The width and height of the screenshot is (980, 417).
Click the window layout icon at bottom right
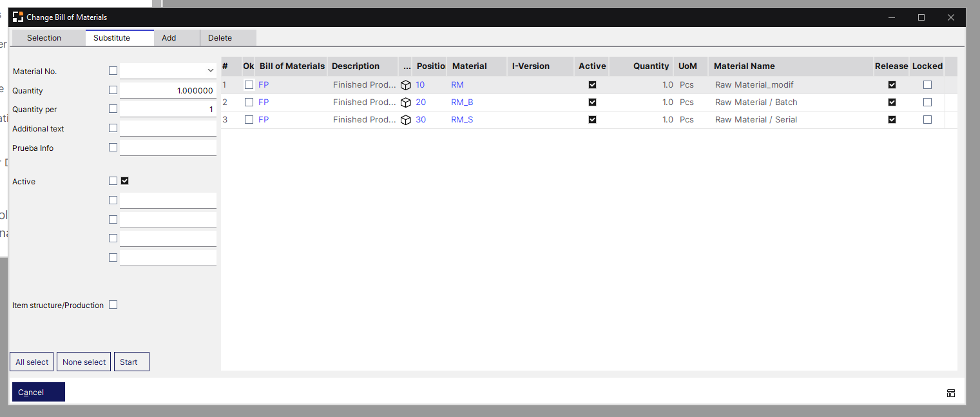[x=951, y=393]
